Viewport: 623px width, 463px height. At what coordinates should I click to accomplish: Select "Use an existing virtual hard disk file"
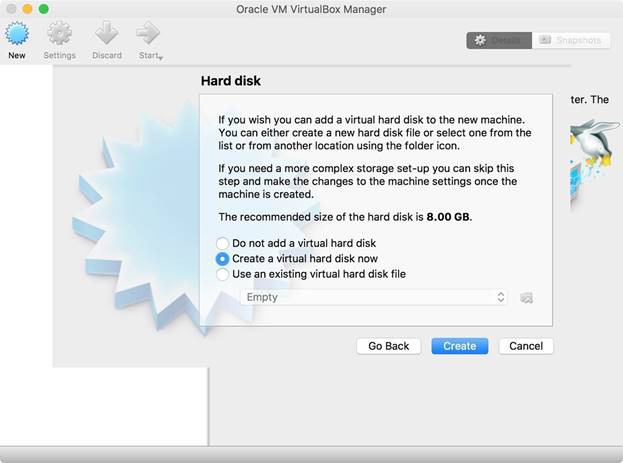click(223, 274)
